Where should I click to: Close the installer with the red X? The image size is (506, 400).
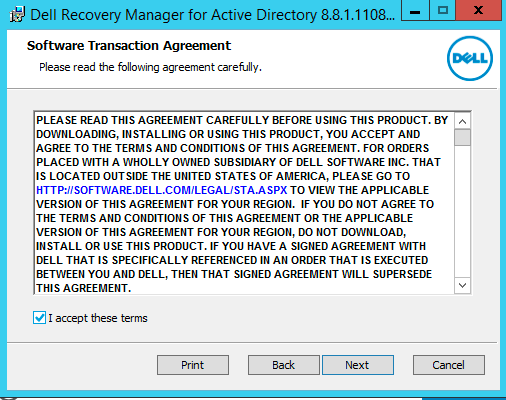(478, 11)
